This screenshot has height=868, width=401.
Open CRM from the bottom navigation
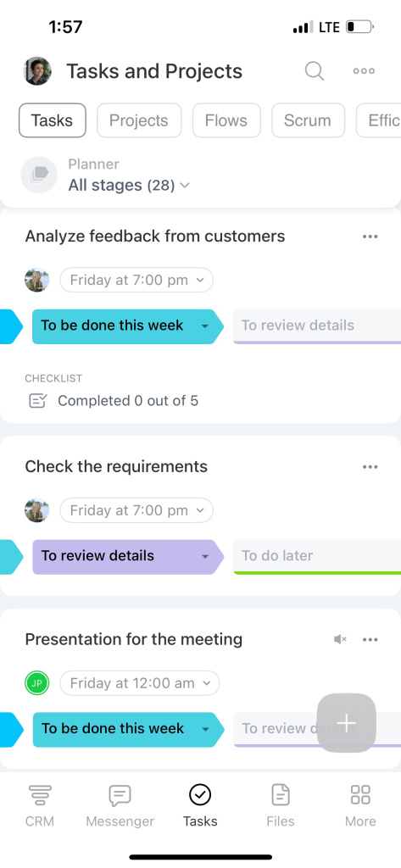40,805
